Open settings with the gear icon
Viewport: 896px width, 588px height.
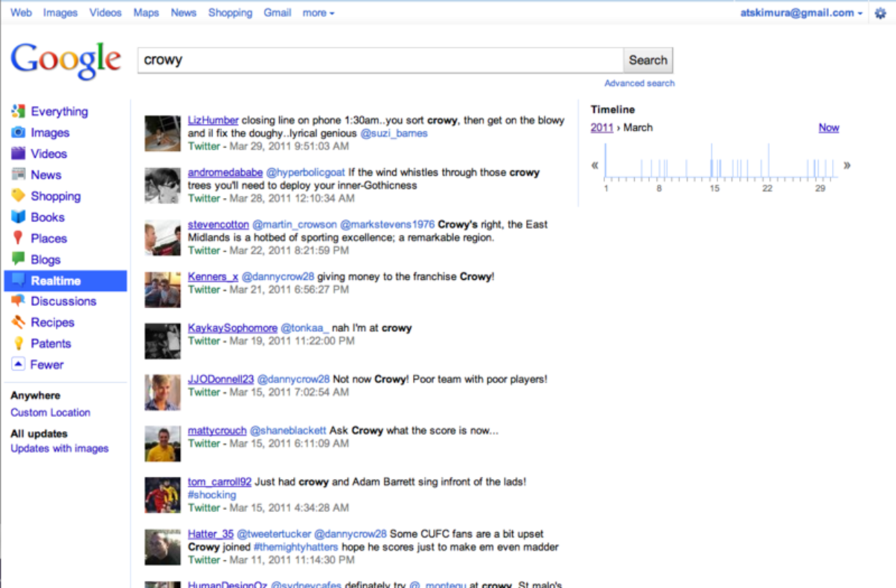pyautogui.click(x=880, y=13)
